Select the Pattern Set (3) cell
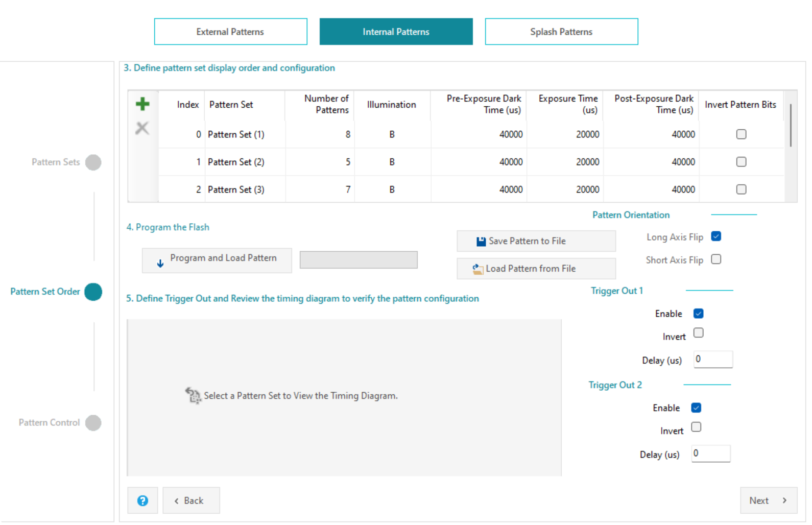The width and height of the screenshot is (812, 525). (245, 189)
